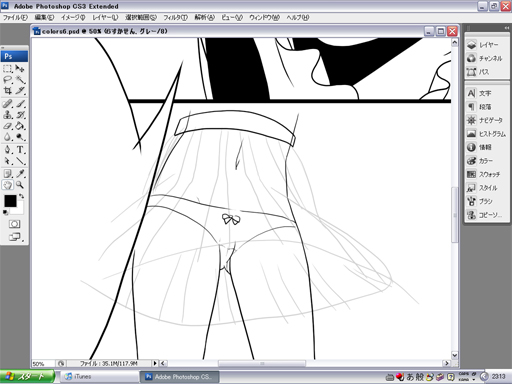Expand the ナビゲータ panel
The height and width of the screenshot is (384, 512).
[x=487, y=120]
